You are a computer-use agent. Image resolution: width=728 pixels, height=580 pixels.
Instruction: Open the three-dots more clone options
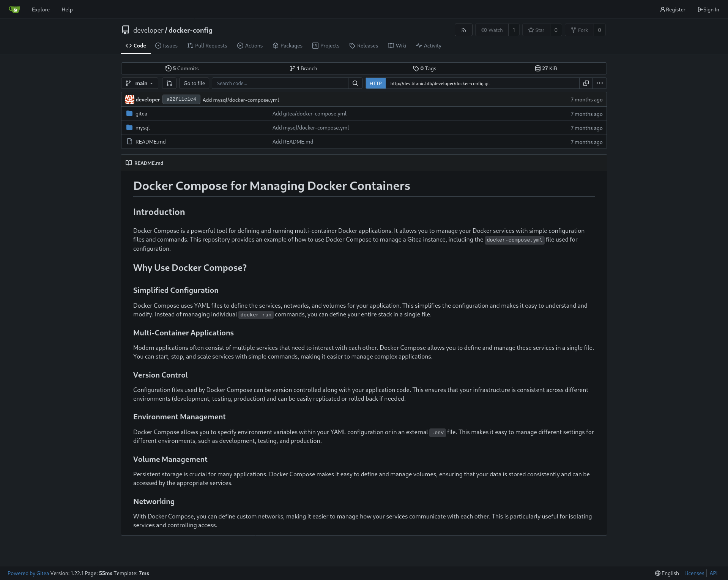pyautogui.click(x=600, y=83)
